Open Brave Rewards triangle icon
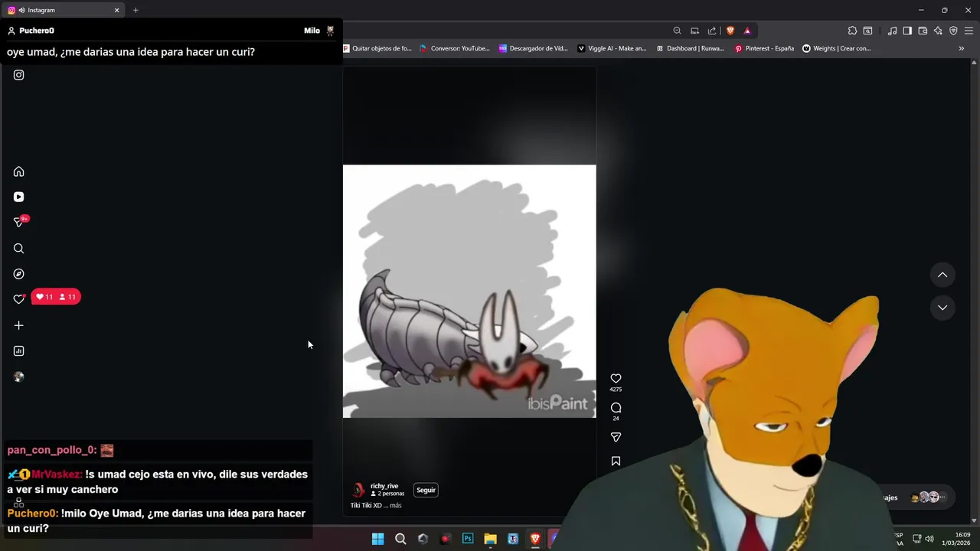The image size is (980, 551). tap(747, 31)
